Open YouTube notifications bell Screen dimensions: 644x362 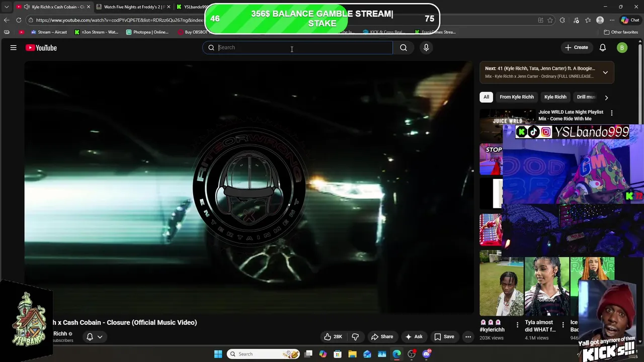point(603,47)
